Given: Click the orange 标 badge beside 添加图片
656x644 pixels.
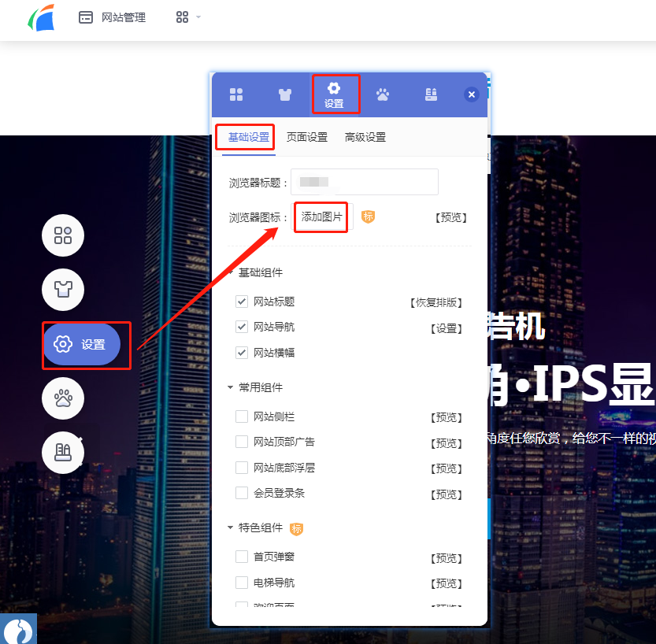Looking at the screenshot, I should tap(368, 217).
